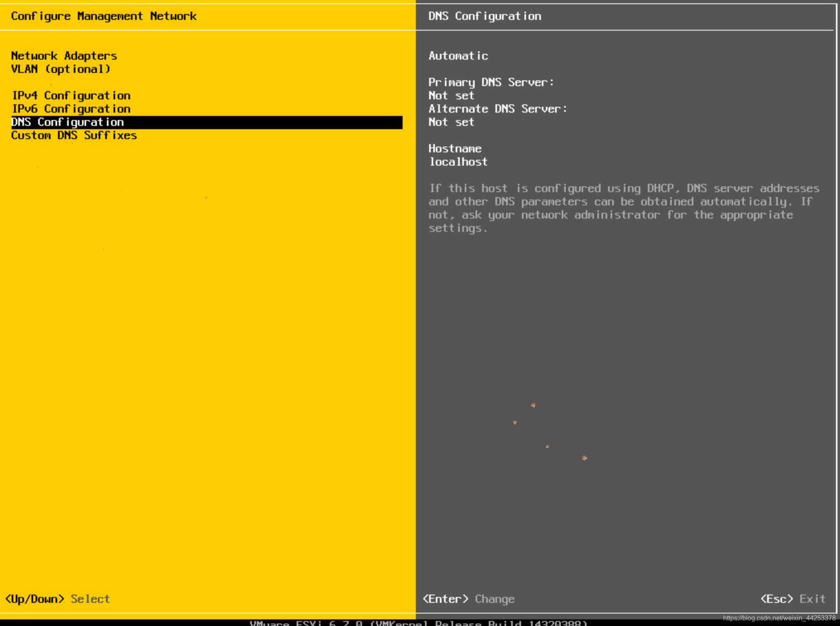This screenshot has width=840, height=626.
Task: Open VLAN (optional) menu item
Action: pyautogui.click(x=60, y=69)
